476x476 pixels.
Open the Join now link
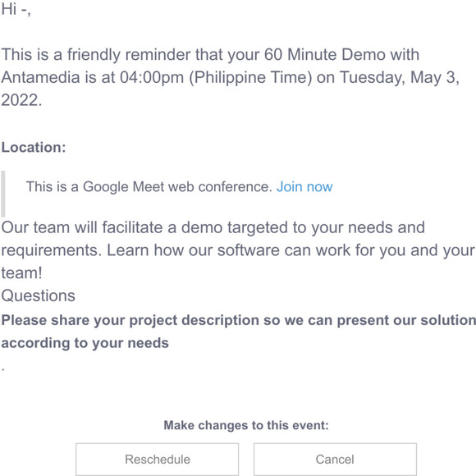(304, 186)
